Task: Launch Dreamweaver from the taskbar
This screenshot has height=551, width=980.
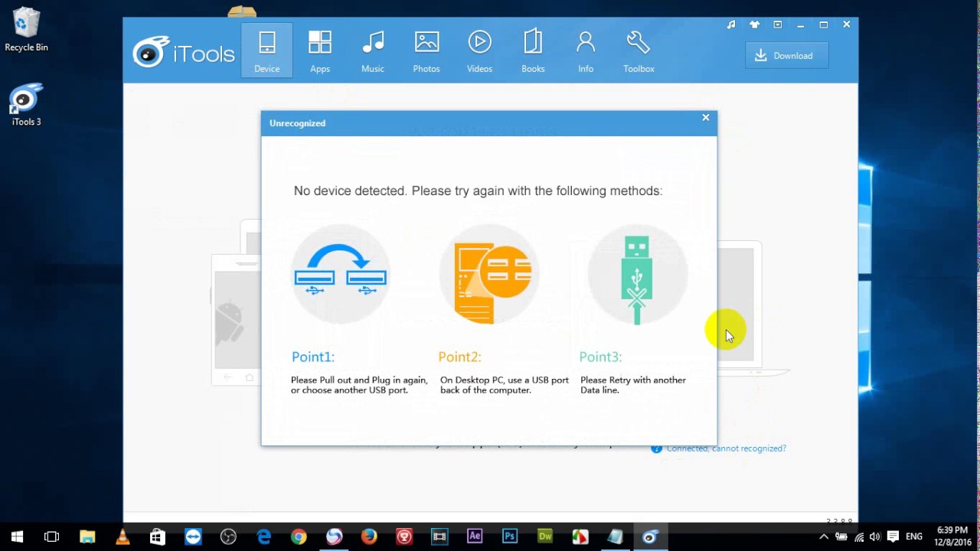Action: point(545,536)
